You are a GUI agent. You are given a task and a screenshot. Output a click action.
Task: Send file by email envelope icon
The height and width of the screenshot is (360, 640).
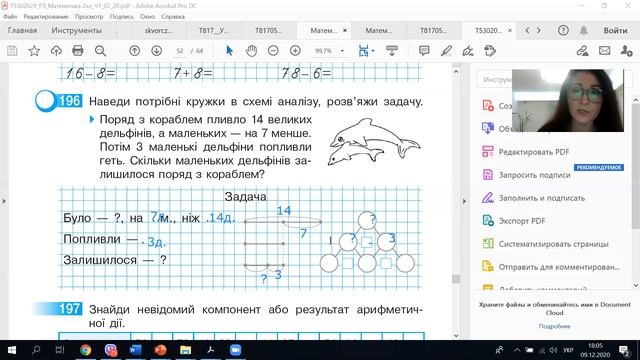coord(604,51)
